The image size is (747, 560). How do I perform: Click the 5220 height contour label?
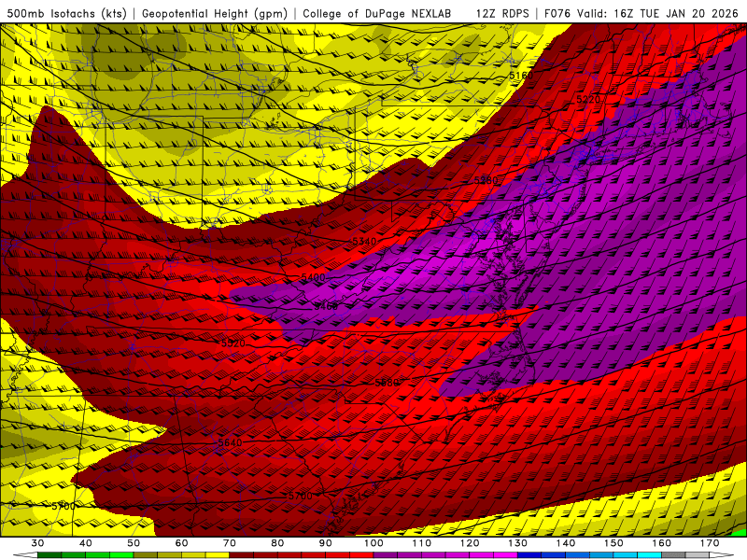(588, 99)
